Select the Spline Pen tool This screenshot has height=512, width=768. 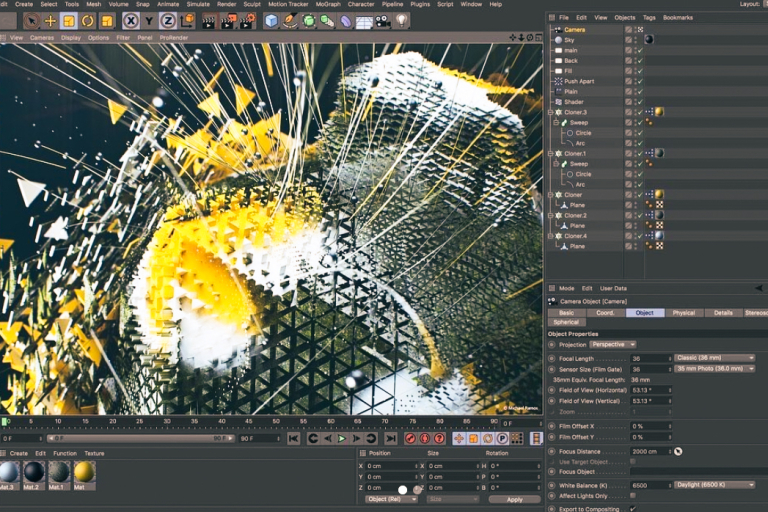coord(290,21)
